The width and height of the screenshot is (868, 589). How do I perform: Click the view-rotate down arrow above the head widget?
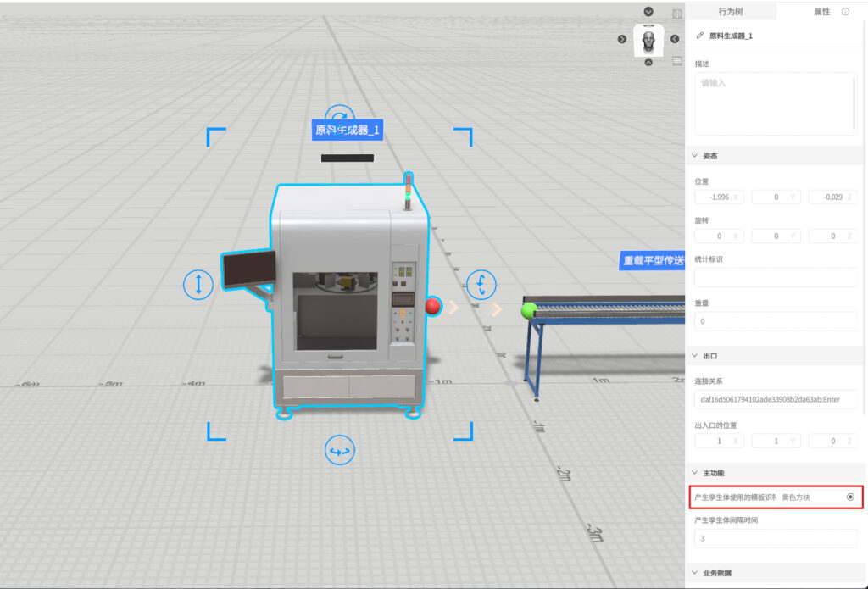(648, 12)
